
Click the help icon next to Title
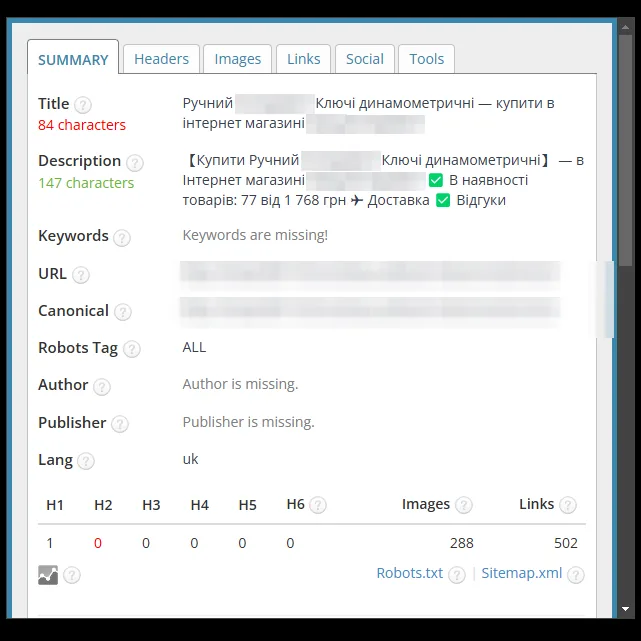coord(83,105)
